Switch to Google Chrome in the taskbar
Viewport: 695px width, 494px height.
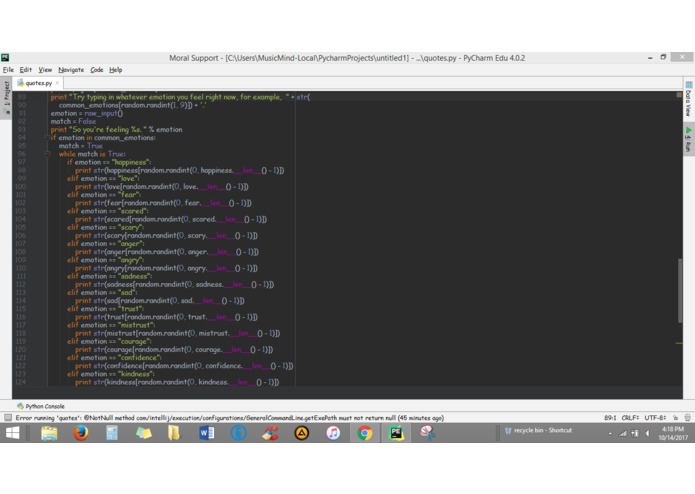coord(365,433)
